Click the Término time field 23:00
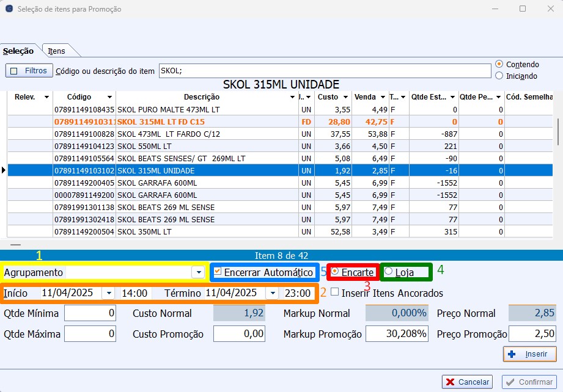The height and width of the screenshot is (392, 563). 298,293
